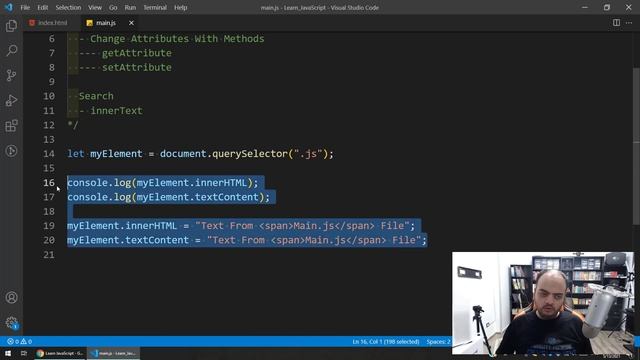640x360 pixels.
Task: Click the webcam video overlay
Action: pyautogui.click(x=543, y=303)
